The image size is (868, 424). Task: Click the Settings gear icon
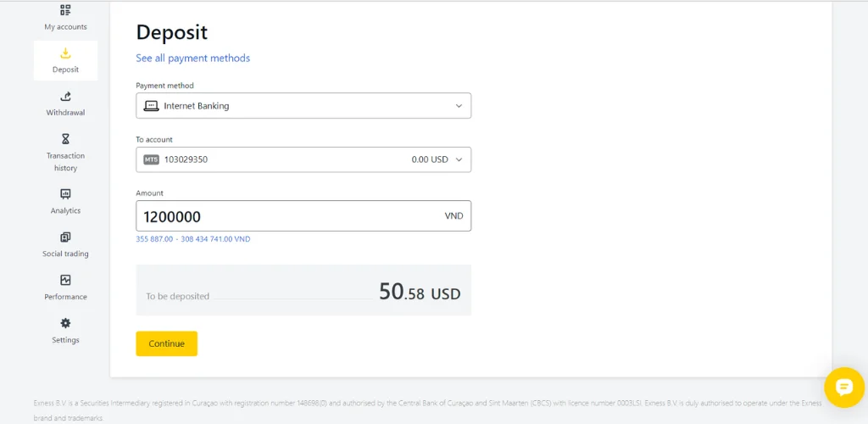[x=65, y=323]
